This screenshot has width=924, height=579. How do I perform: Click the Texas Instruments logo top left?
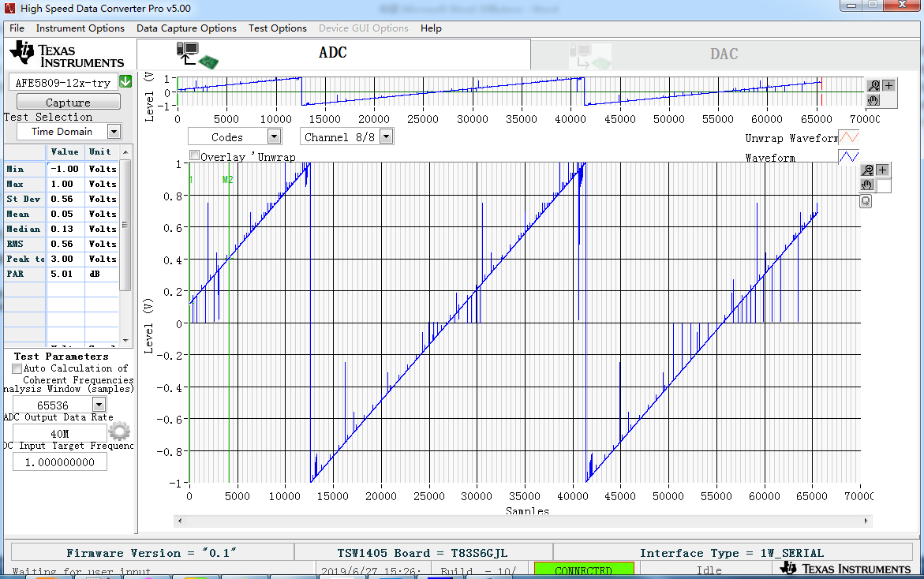coord(66,54)
